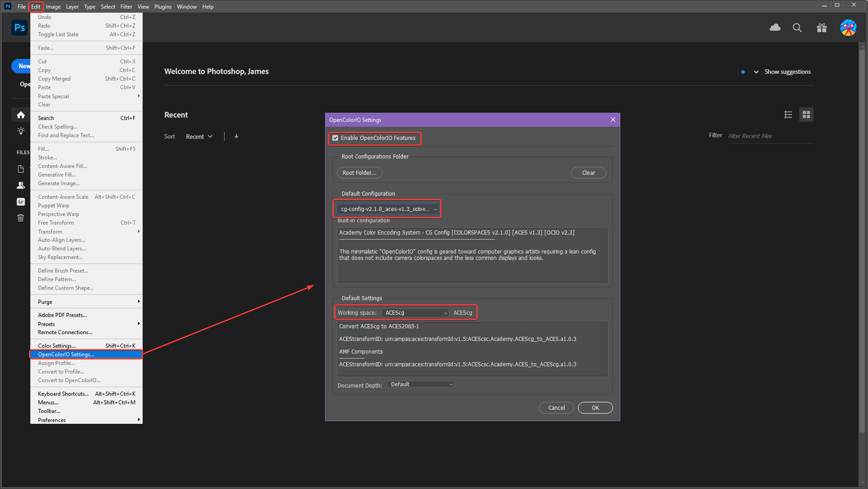Open the Image menu
This screenshot has width=868, height=489.
(53, 6)
